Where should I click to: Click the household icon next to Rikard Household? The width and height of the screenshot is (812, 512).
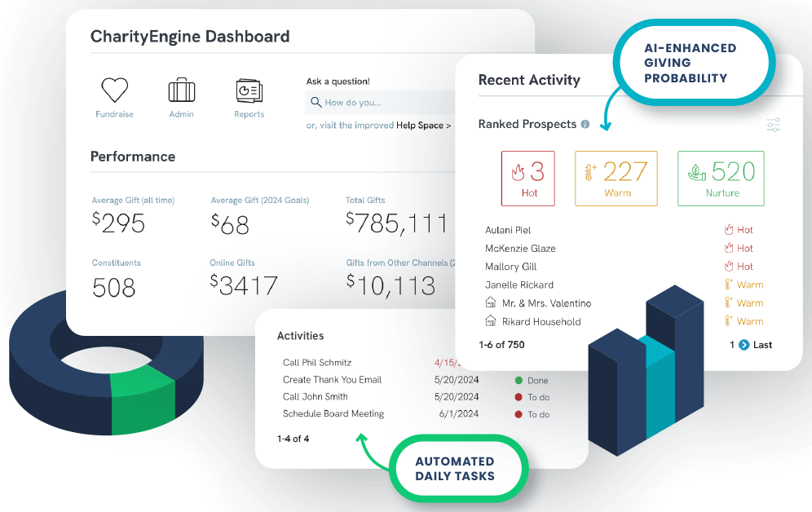tap(491, 320)
